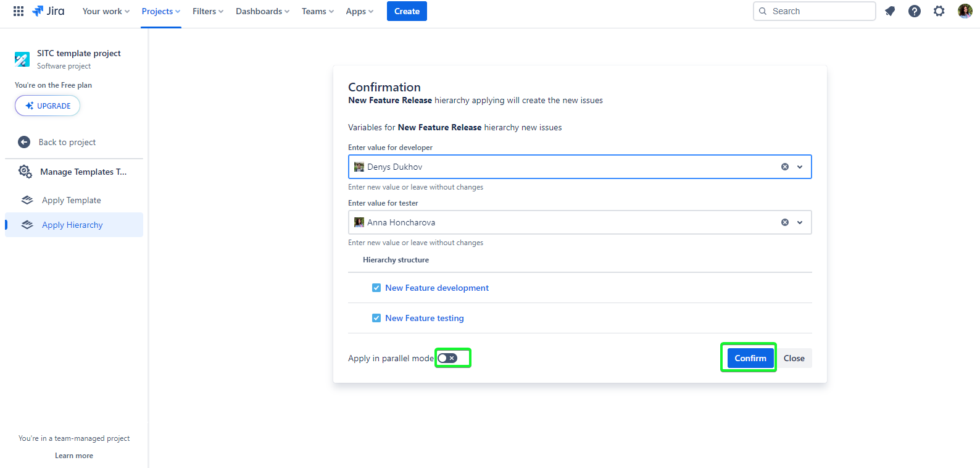Expand the tester dropdown arrow
Viewport: 980px width, 468px height.
800,222
